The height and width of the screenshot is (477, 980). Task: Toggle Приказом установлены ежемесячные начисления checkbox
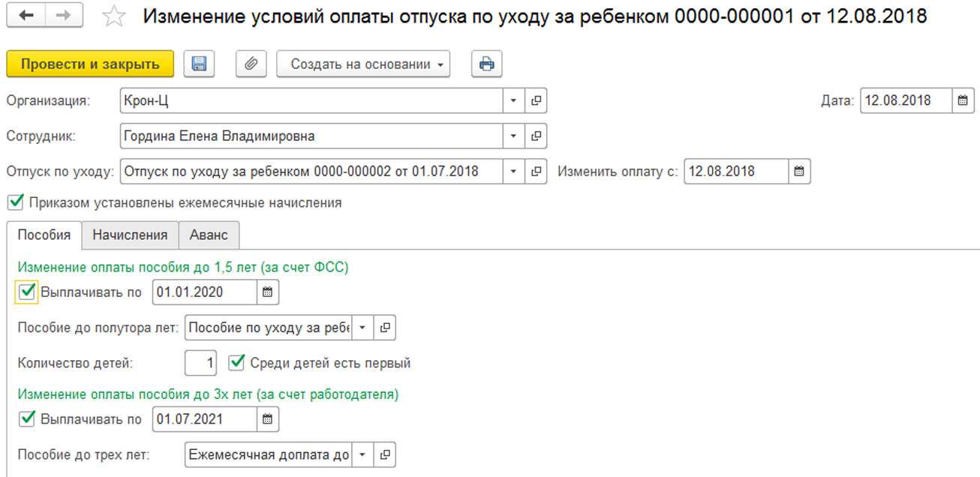click(14, 202)
